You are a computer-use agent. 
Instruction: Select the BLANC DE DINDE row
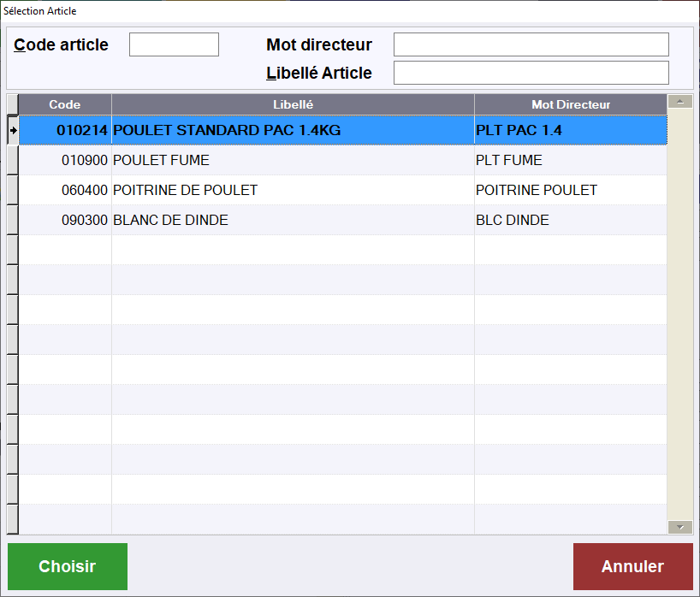(293, 220)
